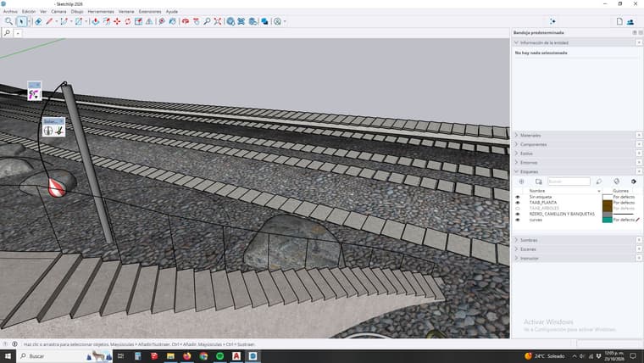Open the search magnifier at toolbar start
The height and width of the screenshot is (363, 644).
(x=8, y=21)
